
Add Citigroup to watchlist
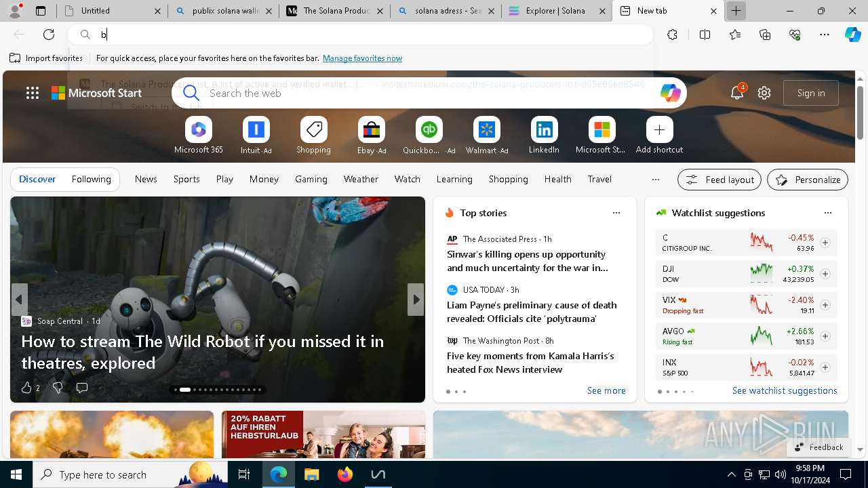[825, 243]
